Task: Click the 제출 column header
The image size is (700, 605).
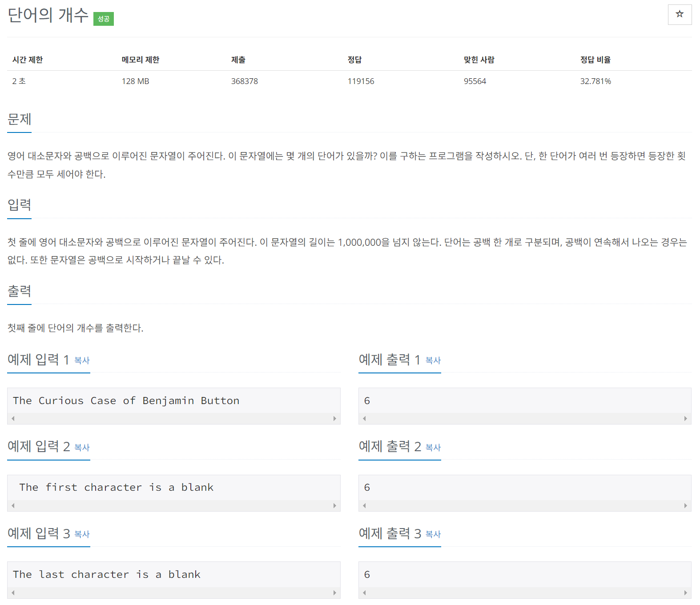Action: [238, 60]
